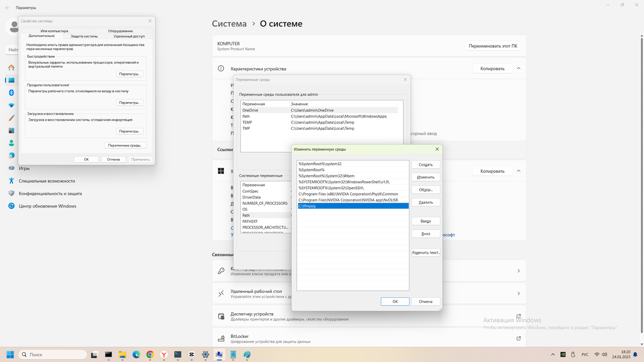This screenshot has width=644, height=362.
Task: Open NVIDIA tray icon
Action: click(x=562, y=354)
